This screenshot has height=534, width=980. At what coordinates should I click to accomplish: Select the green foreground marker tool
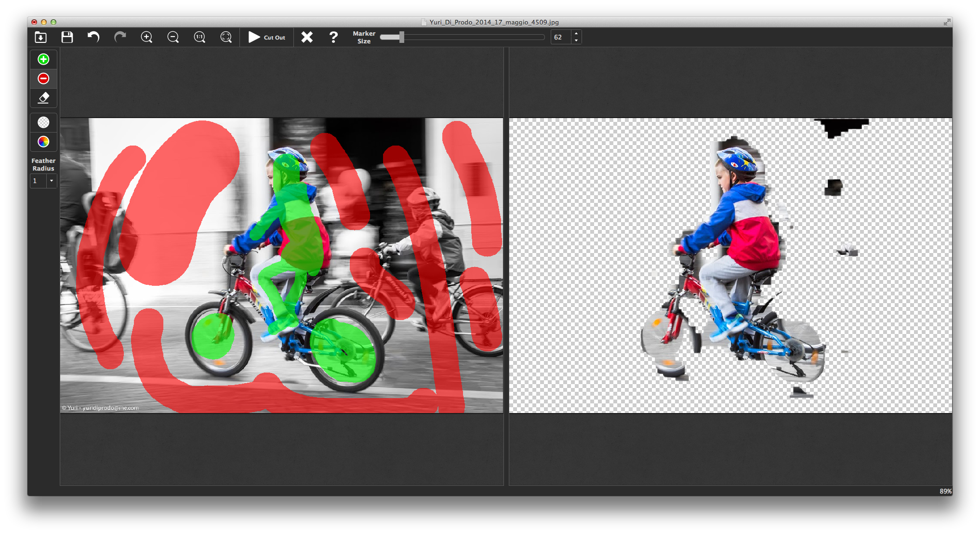click(x=43, y=59)
